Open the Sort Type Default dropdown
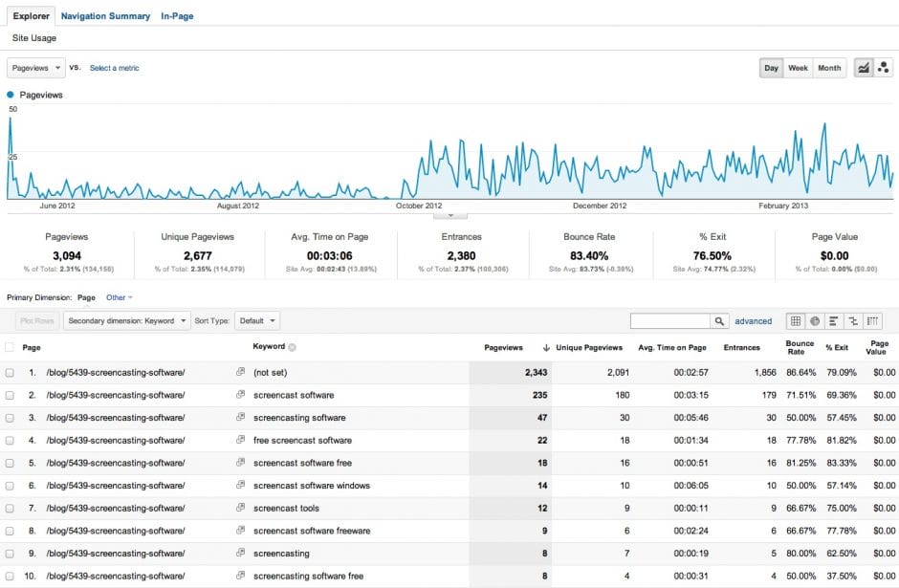Viewport: 899px width, 588px height. 257,321
